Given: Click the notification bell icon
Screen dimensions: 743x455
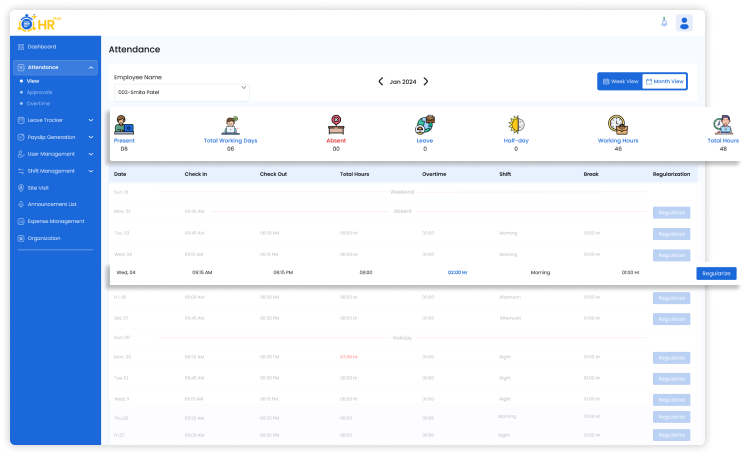Looking at the screenshot, I should click(x=662, y=22).
